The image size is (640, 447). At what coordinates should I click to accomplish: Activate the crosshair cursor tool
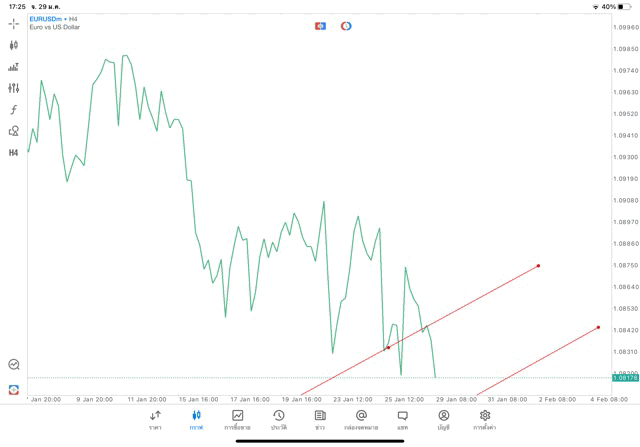14,23
